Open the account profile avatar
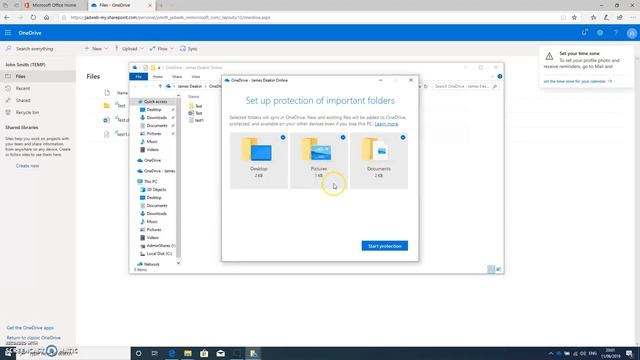Viewport: 640px width, 360px height. tap(631, 33)
